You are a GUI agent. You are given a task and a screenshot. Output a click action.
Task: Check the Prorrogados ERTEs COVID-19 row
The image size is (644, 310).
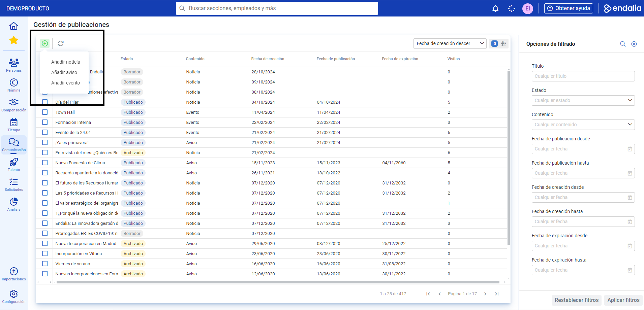click(x=45, y=233)
